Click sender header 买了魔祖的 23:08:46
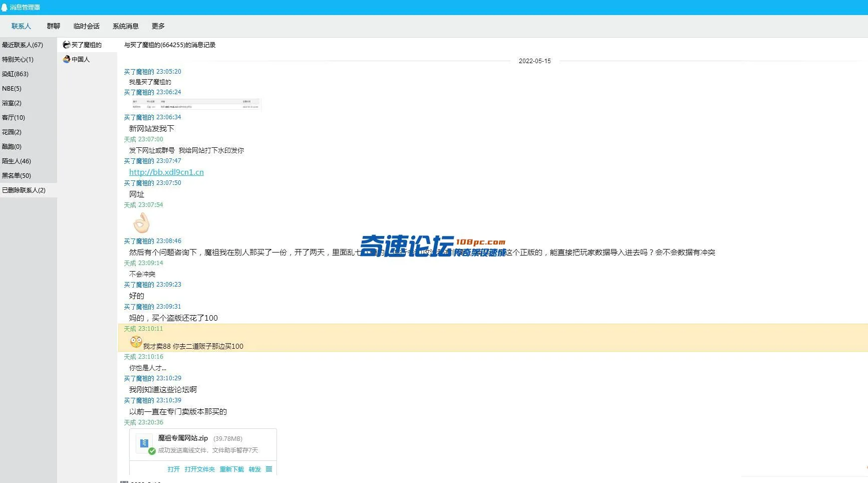Image resolution: width=868 pixels, height=483 pixels. click(x=152, y=241)
